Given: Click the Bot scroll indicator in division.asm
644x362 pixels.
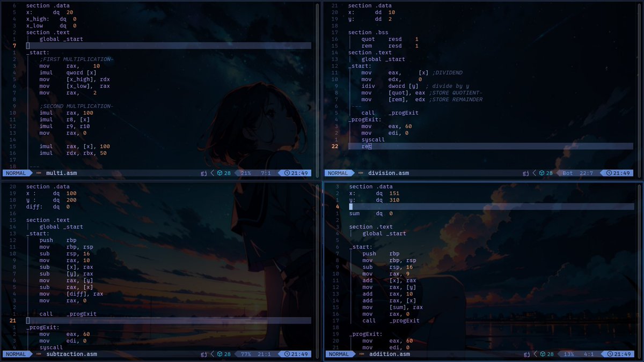Looking at the screenshot, I should point(568,173).
